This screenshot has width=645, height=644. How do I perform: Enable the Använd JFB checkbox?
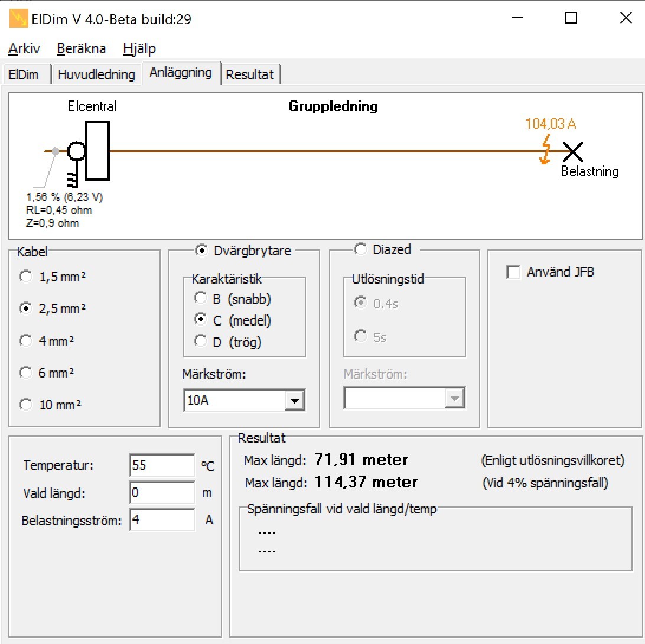pos(514,272)
